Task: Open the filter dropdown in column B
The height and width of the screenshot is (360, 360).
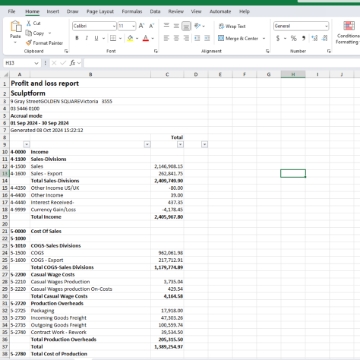Action: pos(147,145)
